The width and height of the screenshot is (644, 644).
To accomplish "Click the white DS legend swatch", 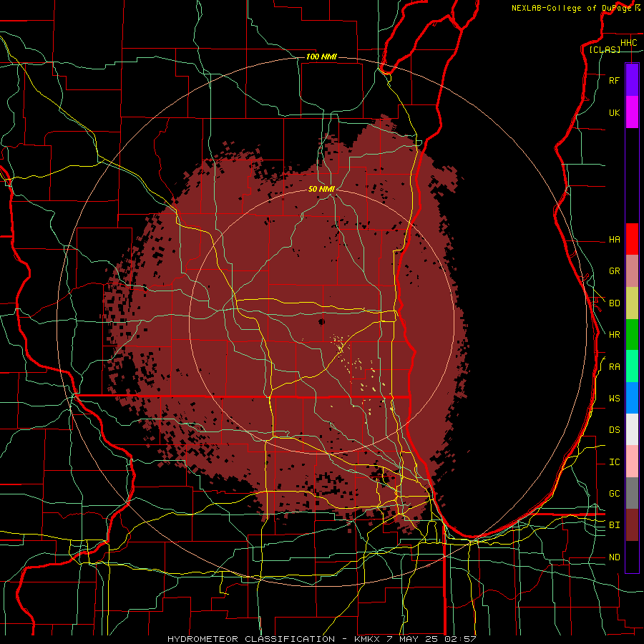I will click(x=632, y=429).
